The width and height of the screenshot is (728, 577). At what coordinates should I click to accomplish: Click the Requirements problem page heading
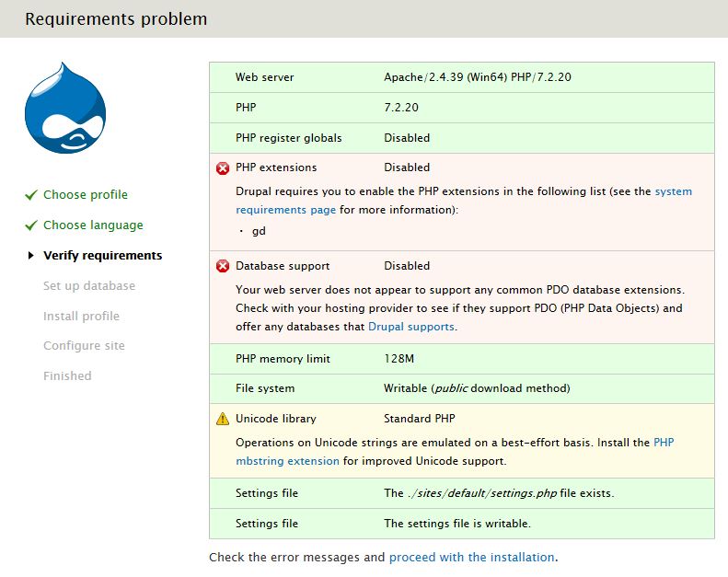click(116, 19)
